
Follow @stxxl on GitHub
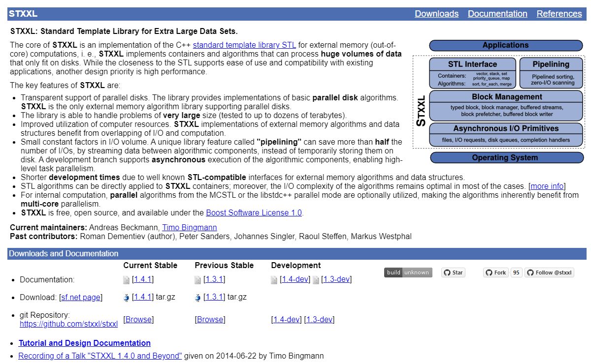click(x=549, y=273)
